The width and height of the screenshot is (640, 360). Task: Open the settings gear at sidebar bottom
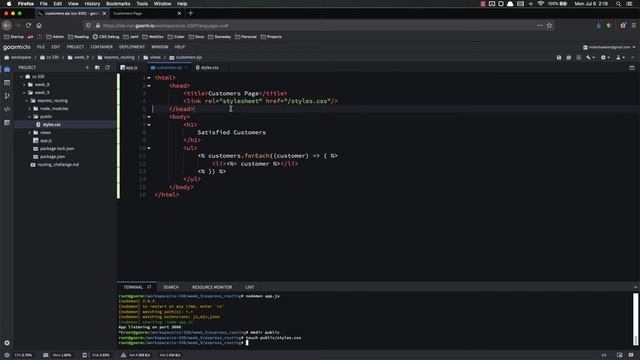[7, 343]
